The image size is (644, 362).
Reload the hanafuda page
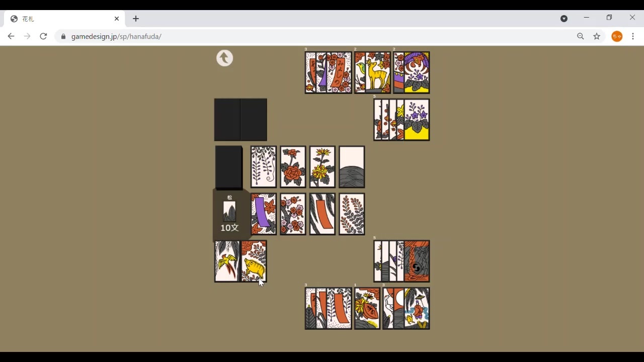(43, 36)
